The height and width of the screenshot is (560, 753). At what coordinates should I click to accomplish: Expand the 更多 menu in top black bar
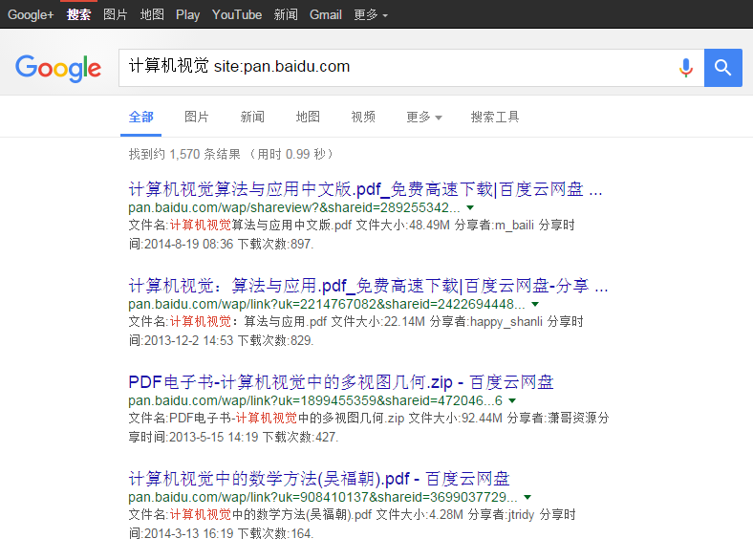coord(371,15)
